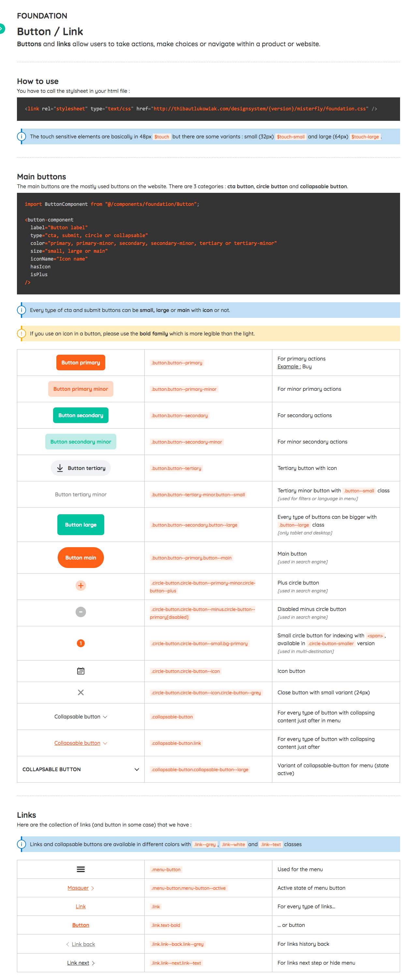Open the calendar icon button
This screenshot has height=980, width=417.
pyautogui.click(x=81, y=671)
